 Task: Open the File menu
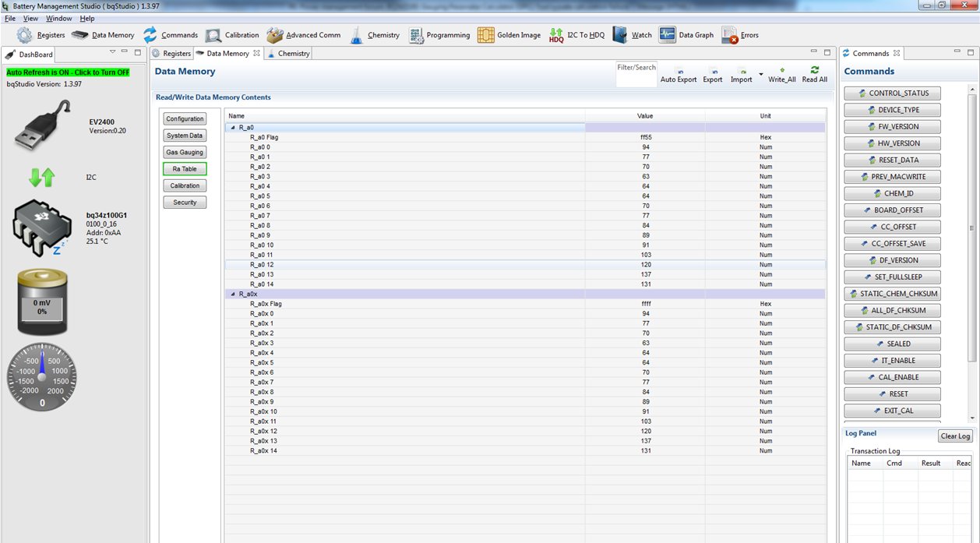click(10, 18)
